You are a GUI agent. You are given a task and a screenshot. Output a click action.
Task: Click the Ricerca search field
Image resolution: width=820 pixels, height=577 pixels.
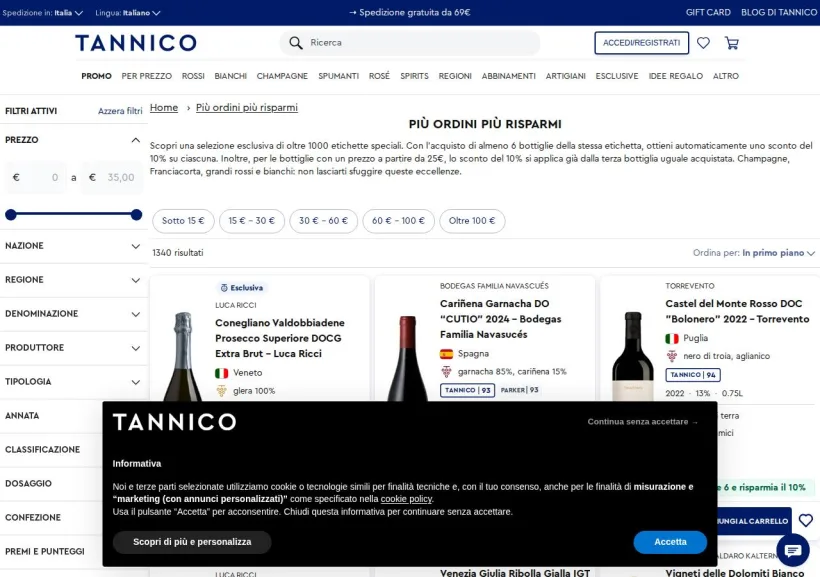coord(409,43)
